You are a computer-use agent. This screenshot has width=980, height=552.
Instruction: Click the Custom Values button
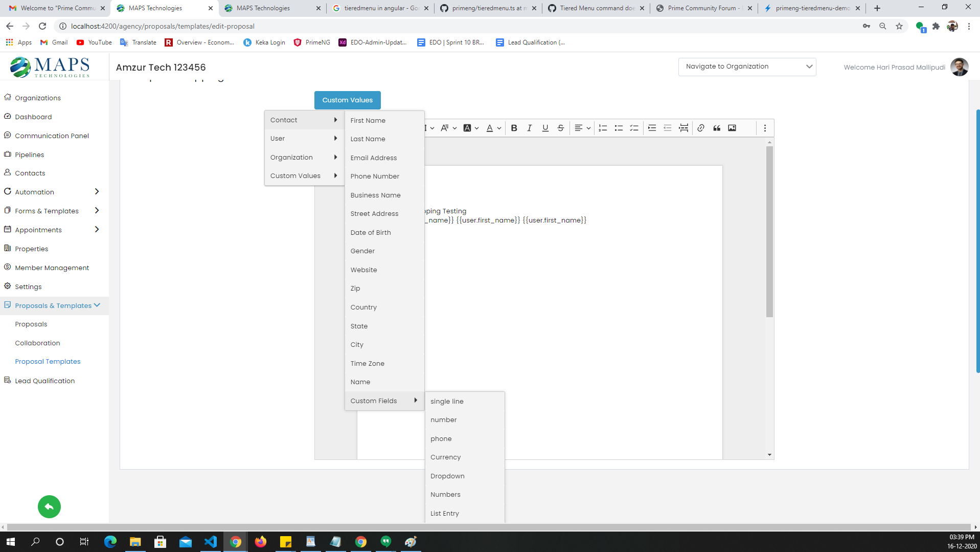(347, 100)
